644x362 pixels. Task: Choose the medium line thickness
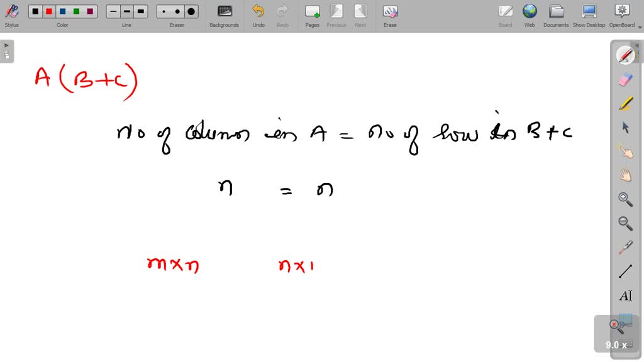pyautogui.click(x=126, y=11)
